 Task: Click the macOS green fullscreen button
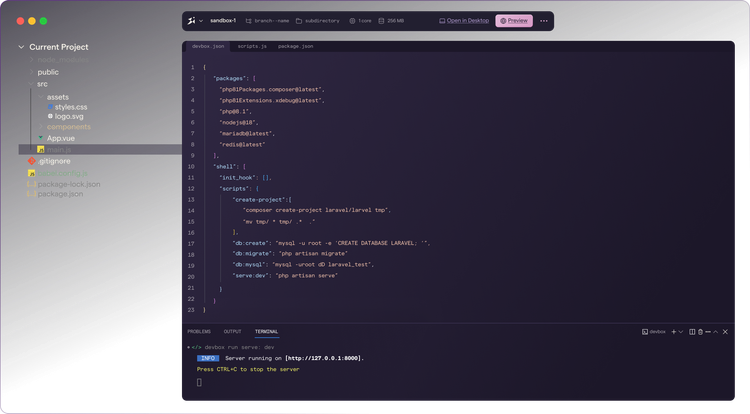tap(44, 21)
